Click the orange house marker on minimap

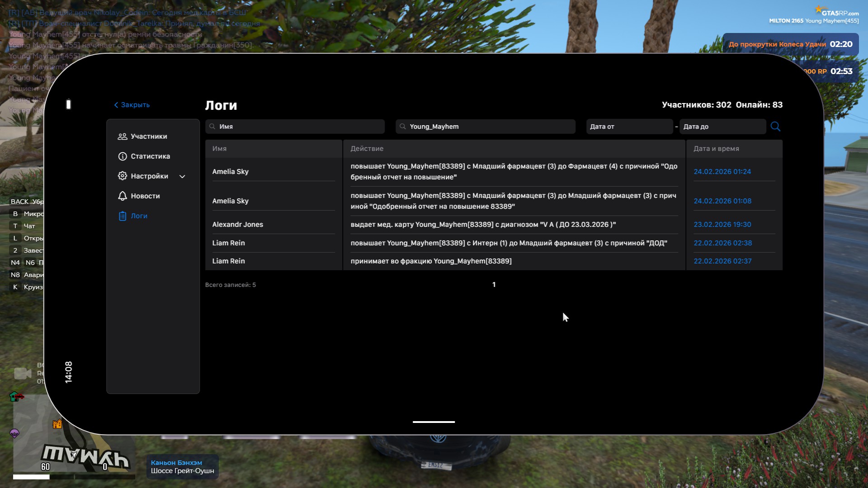click(x=57, y=424)
